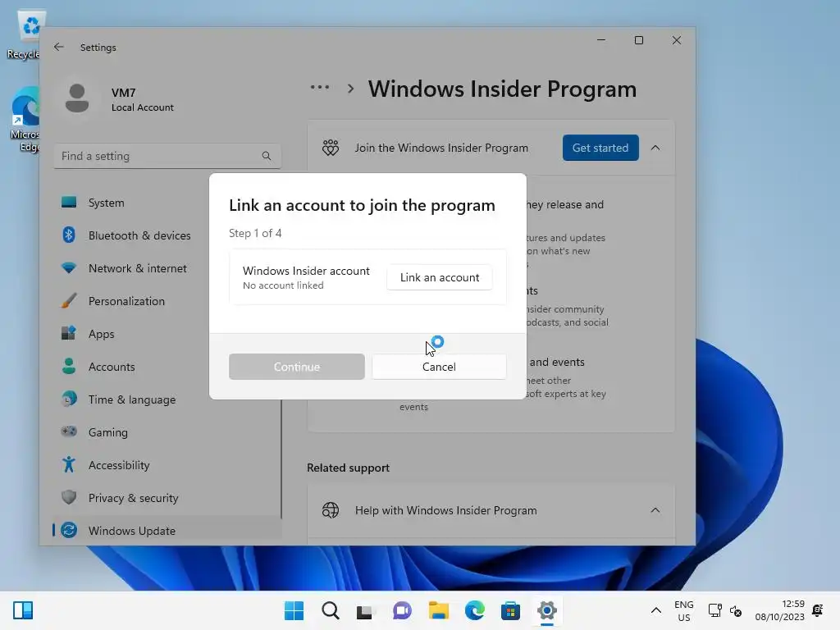This screenshot has width=840, height=630.
Task: Click the globe icon beside Help
Action: click(331, 510)
